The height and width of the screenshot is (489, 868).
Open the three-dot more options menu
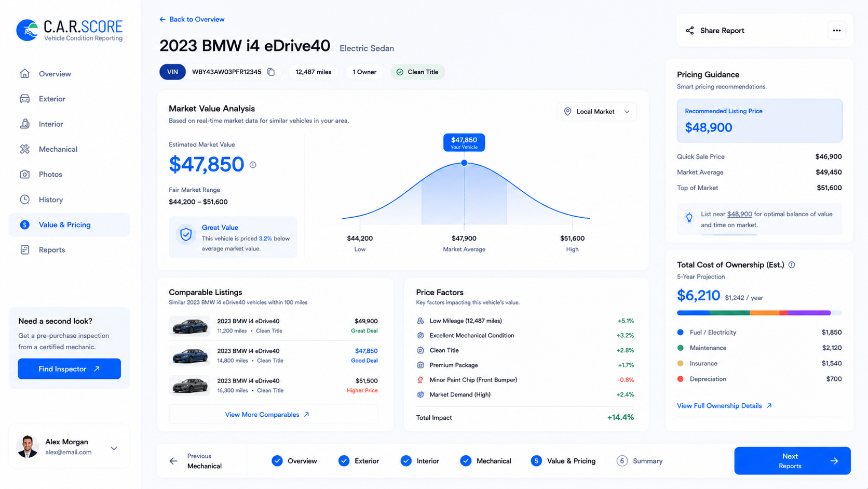[836, 30]
